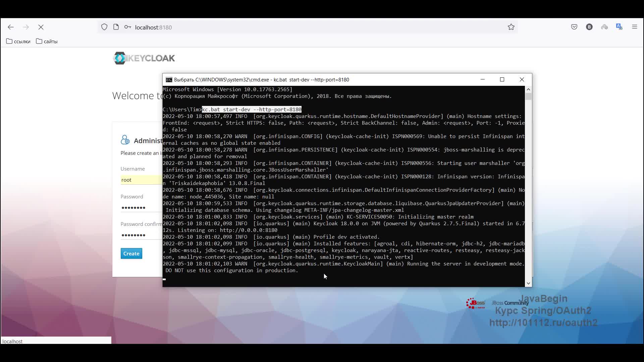Click the JBoss Community logo link
Image resolution: width=644 pixels, height=362 pixels.
tap(510, 303)
